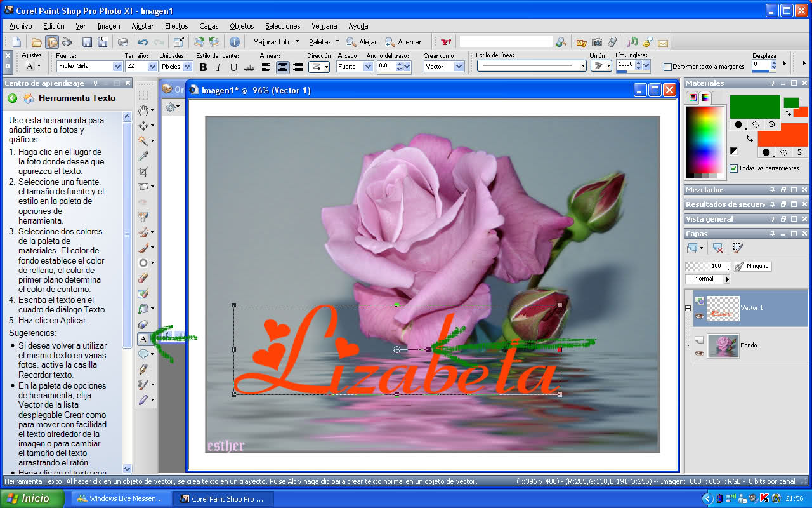
Task: Open the Imagen menu
Action: click(x=108, y=26)
